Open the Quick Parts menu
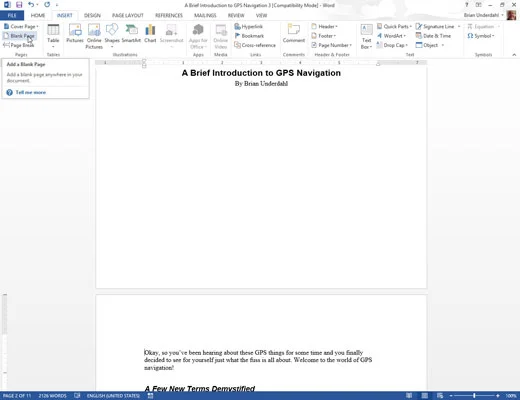 pos(394,26)
